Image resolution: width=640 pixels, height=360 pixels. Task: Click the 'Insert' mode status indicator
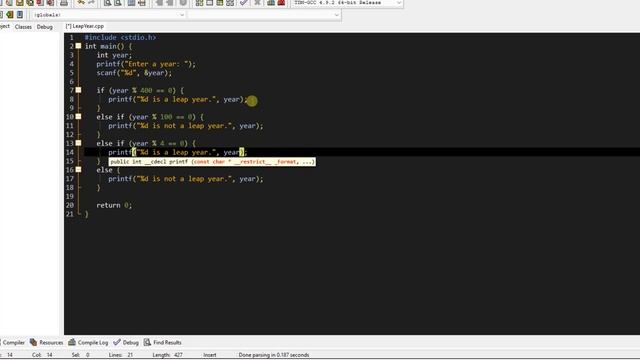210,355
